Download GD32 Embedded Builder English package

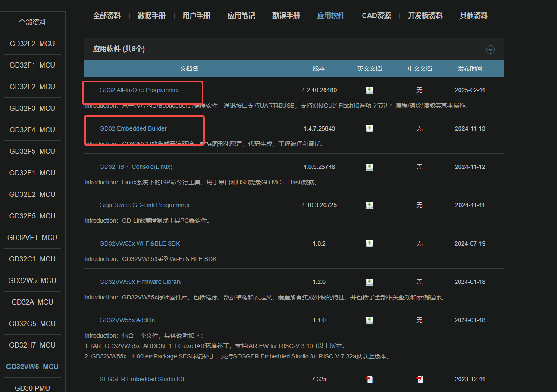click(x=369, y=129)
